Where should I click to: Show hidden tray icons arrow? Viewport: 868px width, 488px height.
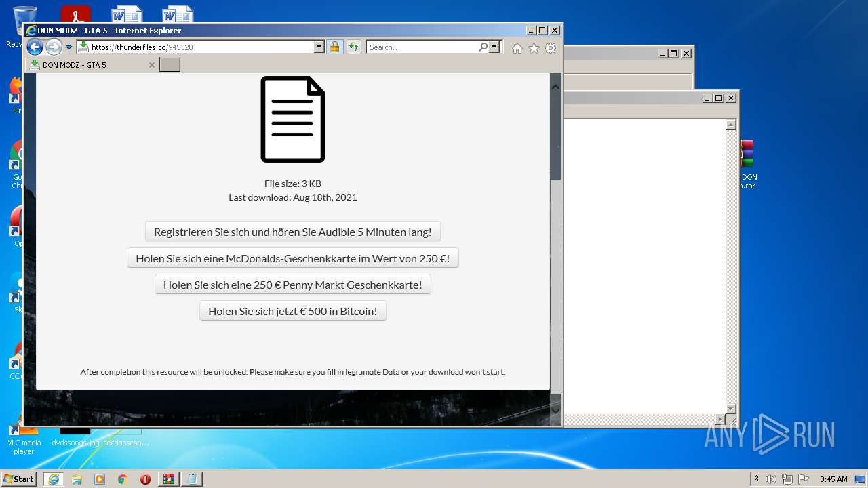[x=756, y=479]
